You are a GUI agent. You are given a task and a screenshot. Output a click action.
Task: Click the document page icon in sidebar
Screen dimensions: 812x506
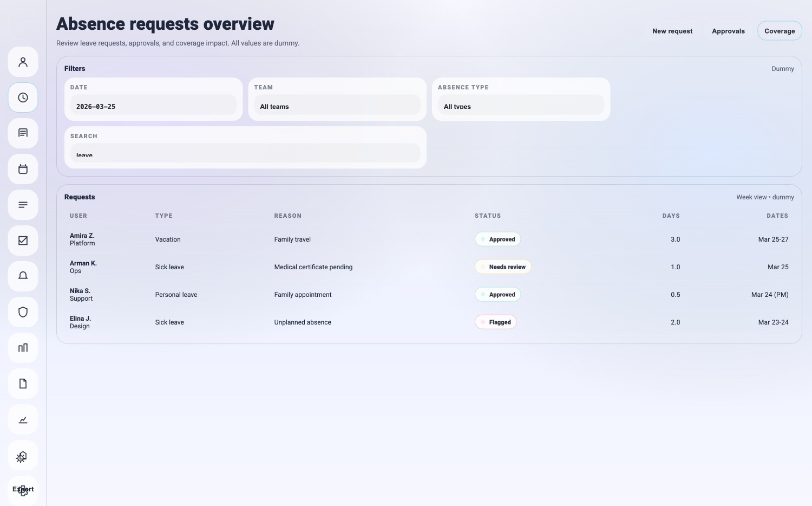coord(23,384)
